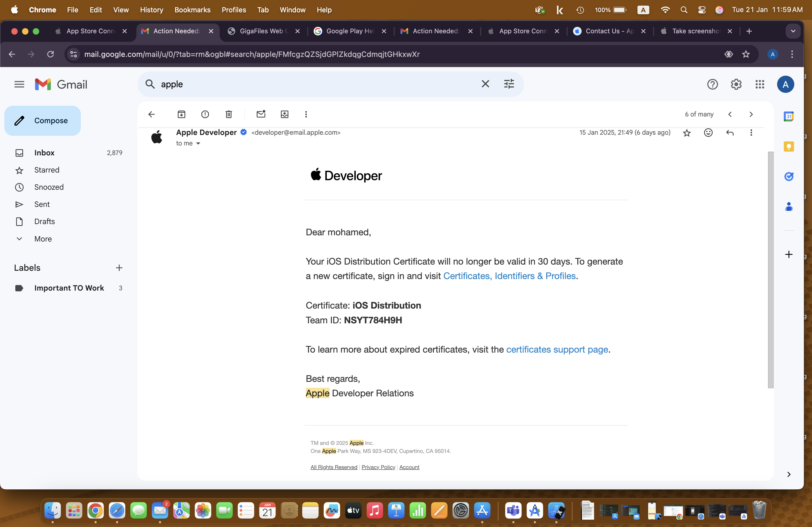Archive this email with the archive icon
This screenshot has height=527, width=812.
pyautogui.click(x=182, y=114)
